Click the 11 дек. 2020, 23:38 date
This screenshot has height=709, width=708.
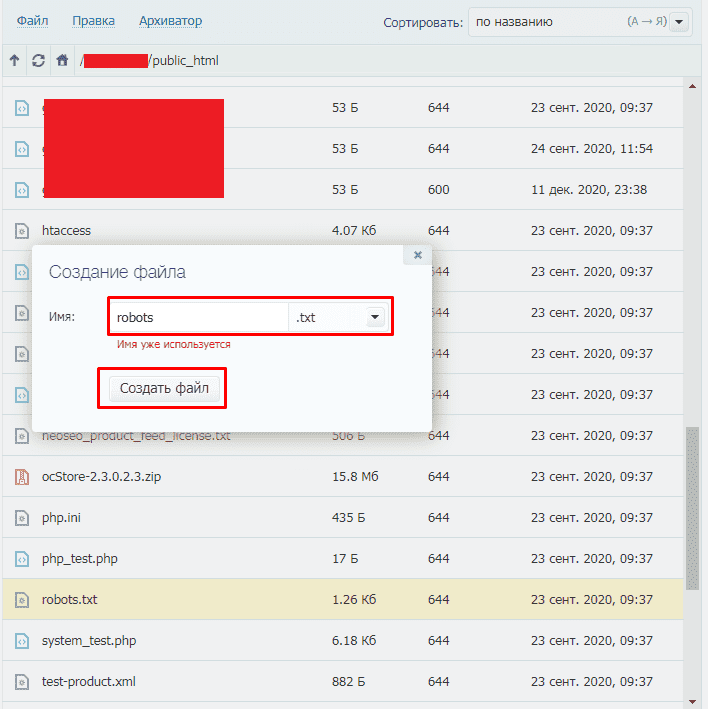point(589,190)
